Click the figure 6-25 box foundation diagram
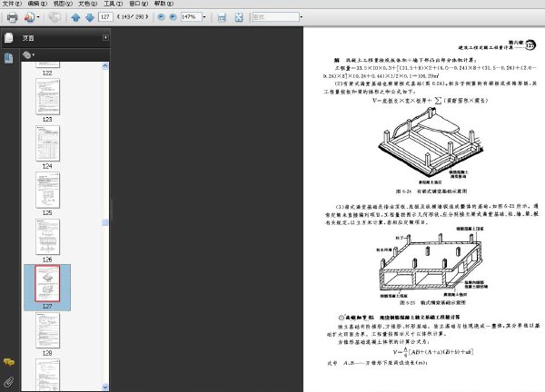This screenshot has width=545, height=392. point(432,262)
